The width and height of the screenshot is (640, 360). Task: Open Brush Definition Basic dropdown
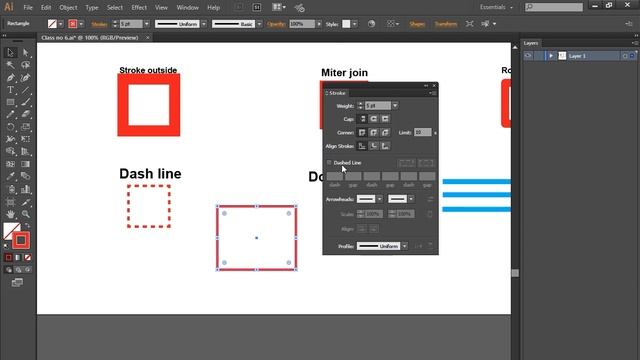pyautogui.click(x=259, y=24)
